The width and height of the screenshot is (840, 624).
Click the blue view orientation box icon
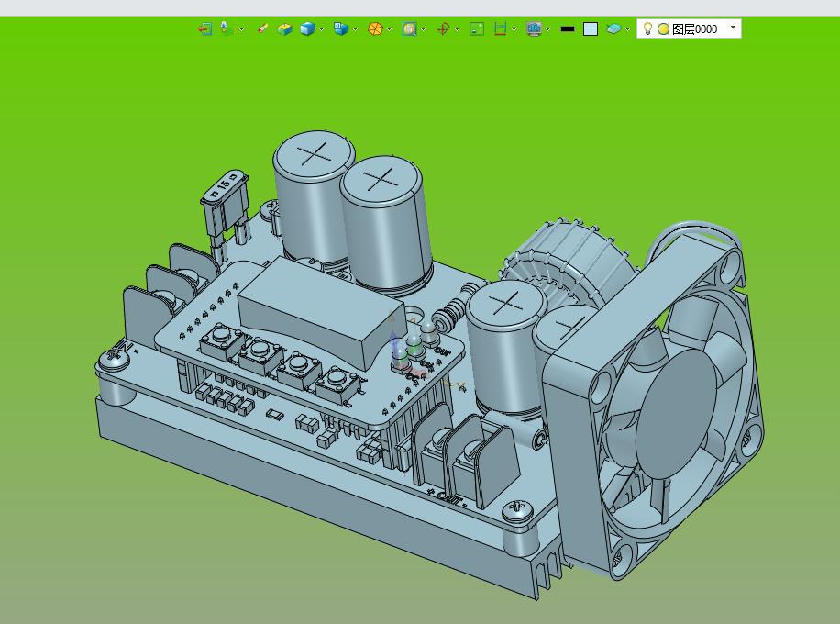point(341,29)
